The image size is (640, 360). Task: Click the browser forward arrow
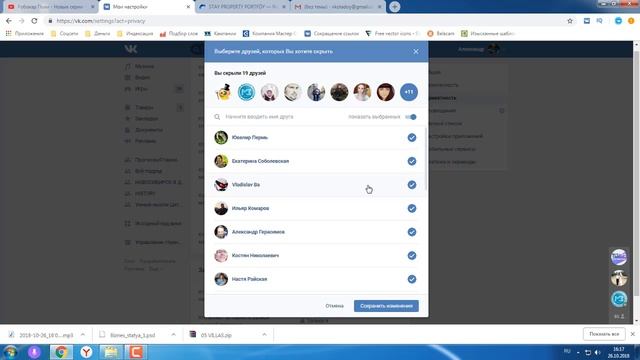point(22,21)
